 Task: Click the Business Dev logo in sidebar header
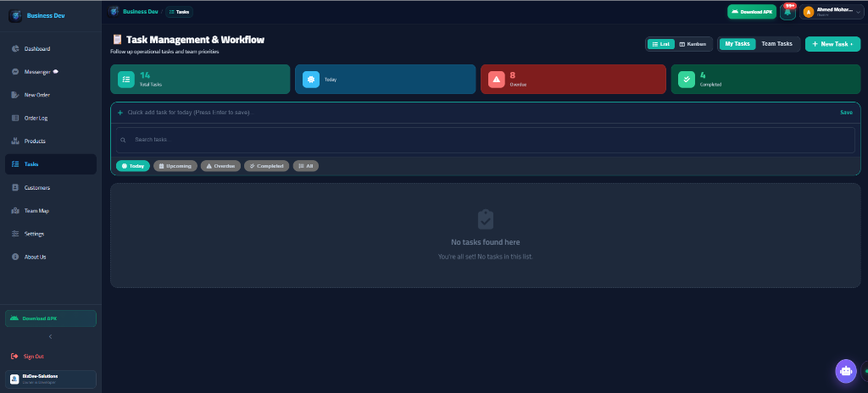pos(15,15)
